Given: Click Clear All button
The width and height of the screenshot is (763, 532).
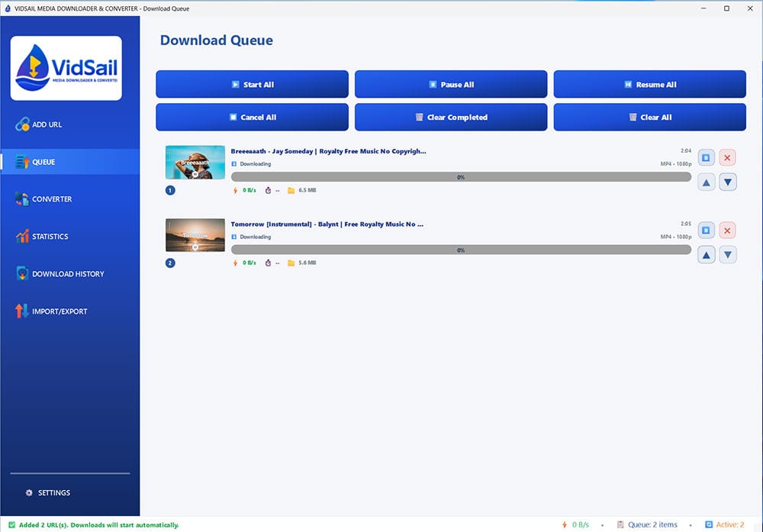Looking at the screenshot, I should [x=649, y=117].
